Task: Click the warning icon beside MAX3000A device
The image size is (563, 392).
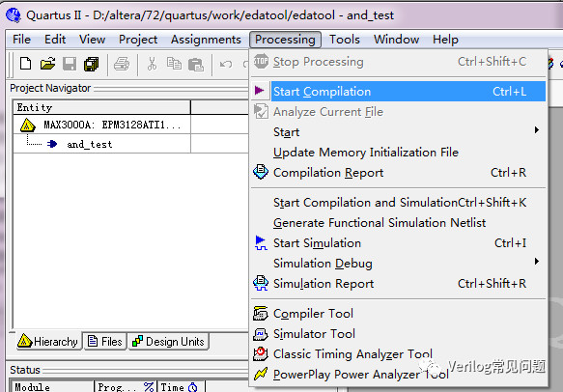Action: click(28, 125)
